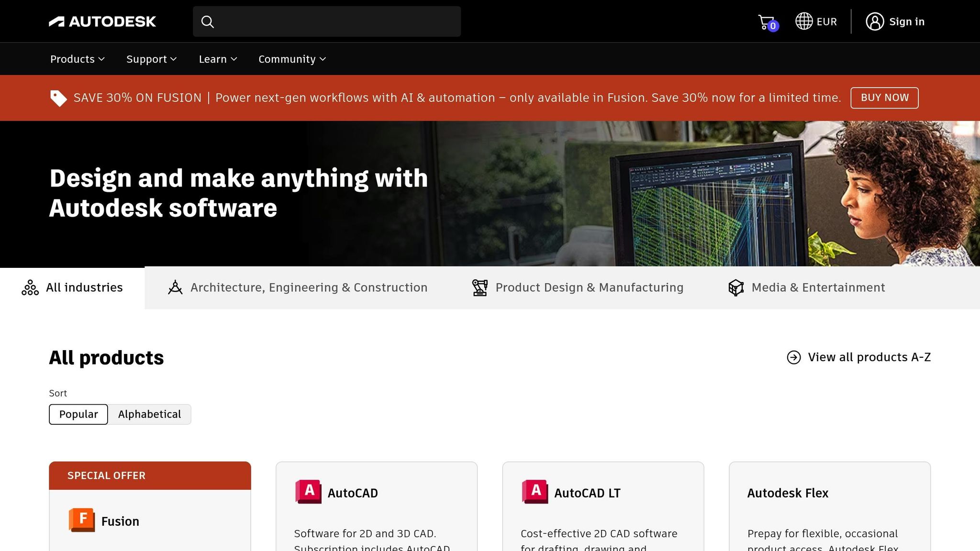This screenshot has width=980, height=551.
Task: Click the Autodesk logo
Action: point(102,22)
